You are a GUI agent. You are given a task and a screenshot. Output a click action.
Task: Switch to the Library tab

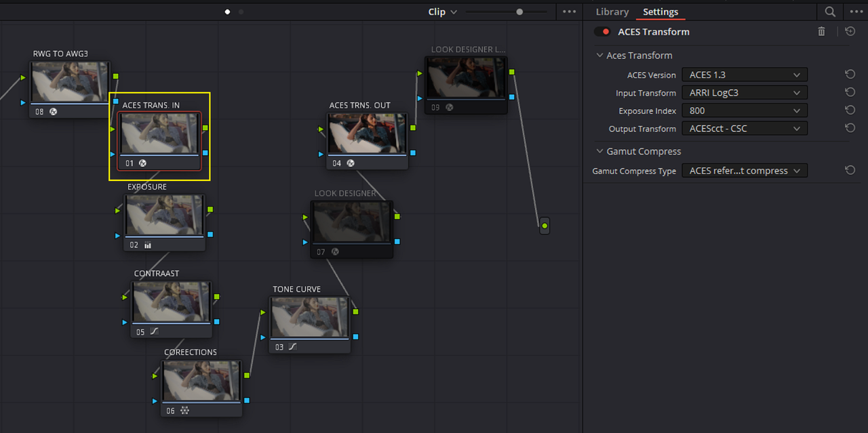click(x=612, y=12)
